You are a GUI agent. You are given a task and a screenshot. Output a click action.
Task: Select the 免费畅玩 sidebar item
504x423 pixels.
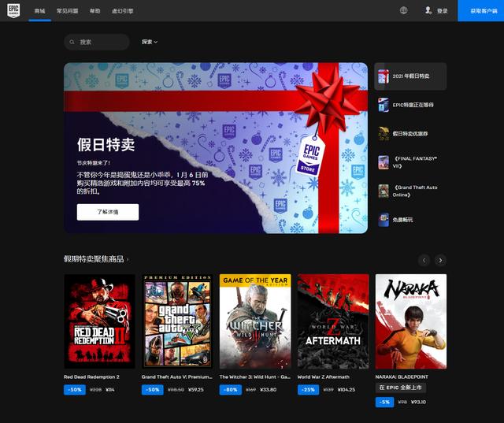click(409, 219)
